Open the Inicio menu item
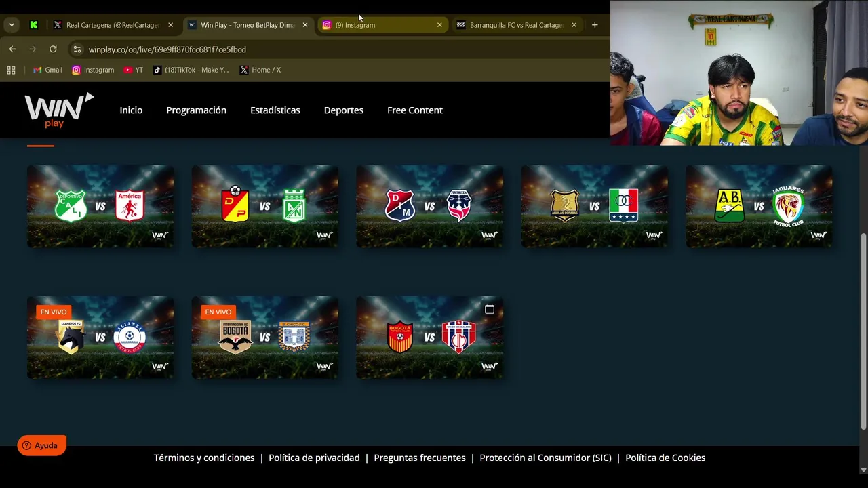The height and width of the screenshot is (488, 868). pos(131,110)
